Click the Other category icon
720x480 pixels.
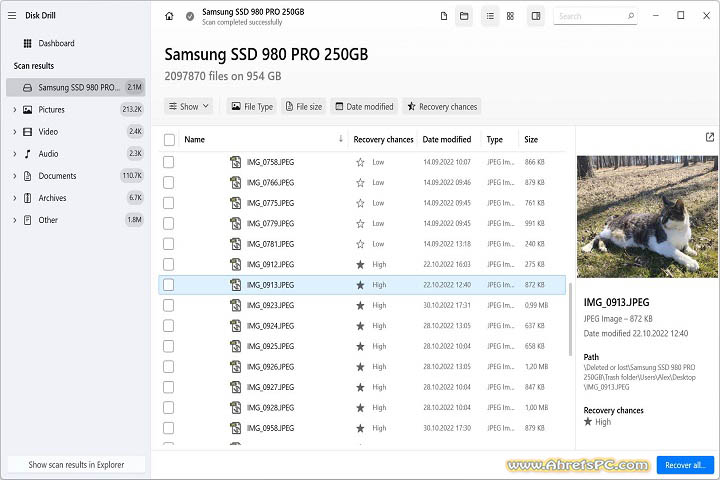[28, 220]
